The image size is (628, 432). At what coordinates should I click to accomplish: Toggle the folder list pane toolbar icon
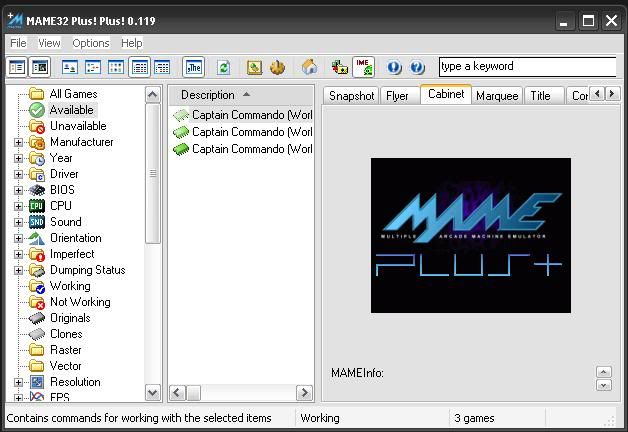[x=17, y=67]
